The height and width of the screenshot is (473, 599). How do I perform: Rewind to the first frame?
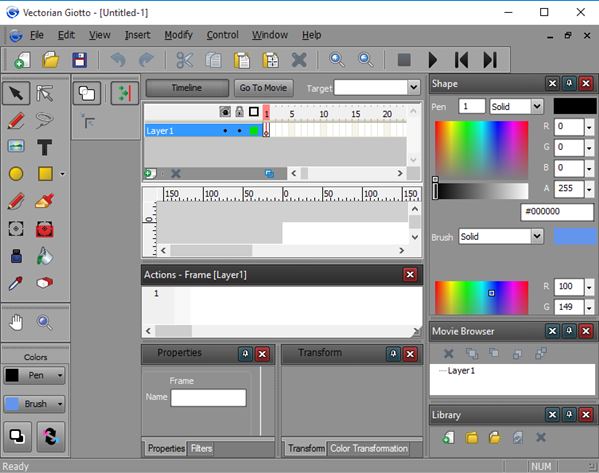461,60
